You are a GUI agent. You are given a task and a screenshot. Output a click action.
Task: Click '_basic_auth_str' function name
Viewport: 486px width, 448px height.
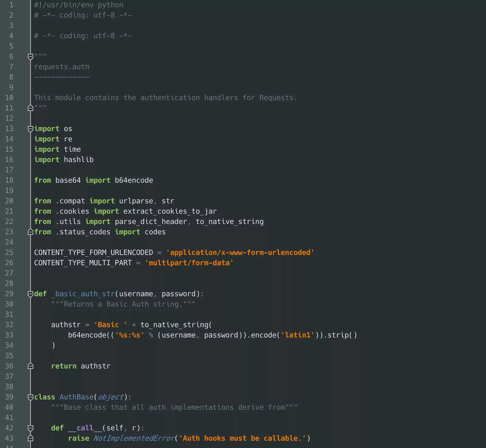[83, 294]
